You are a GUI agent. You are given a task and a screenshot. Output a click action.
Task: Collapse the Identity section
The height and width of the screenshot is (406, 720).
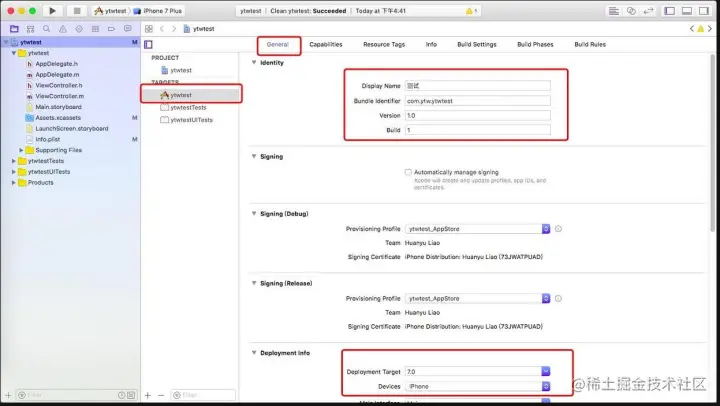point(254,62)
